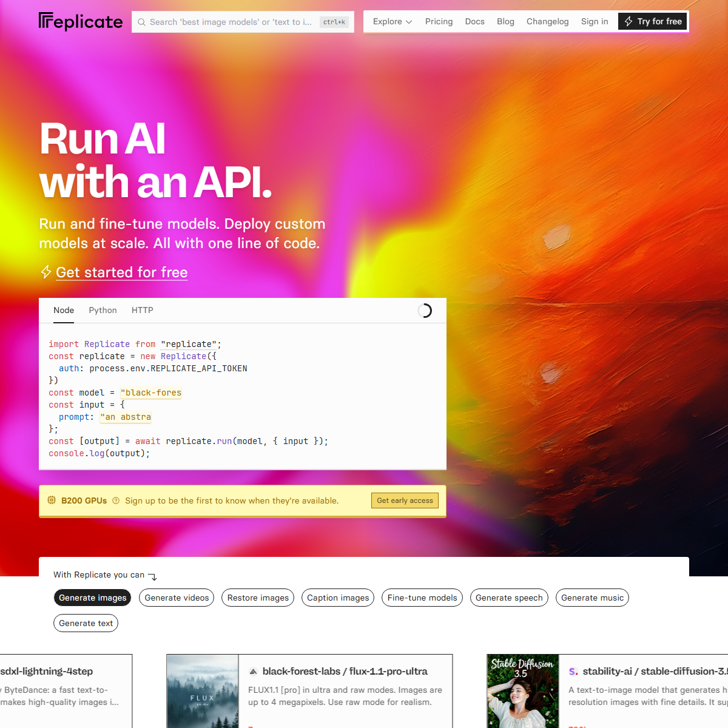728x728 pixels.
Task: Select the Fine-tune models pill
Action: [422, 598]
